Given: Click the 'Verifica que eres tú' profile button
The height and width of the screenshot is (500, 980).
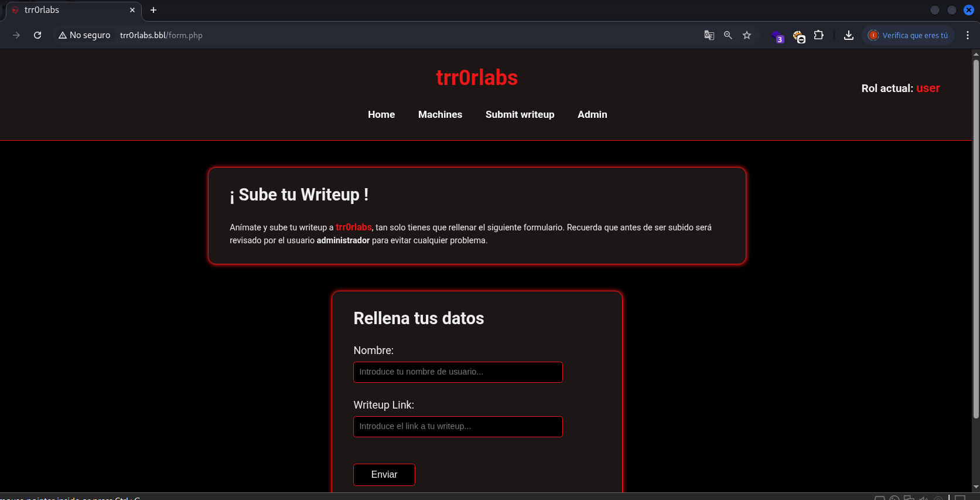Looking at the screenshot, I should click(909, 35).
